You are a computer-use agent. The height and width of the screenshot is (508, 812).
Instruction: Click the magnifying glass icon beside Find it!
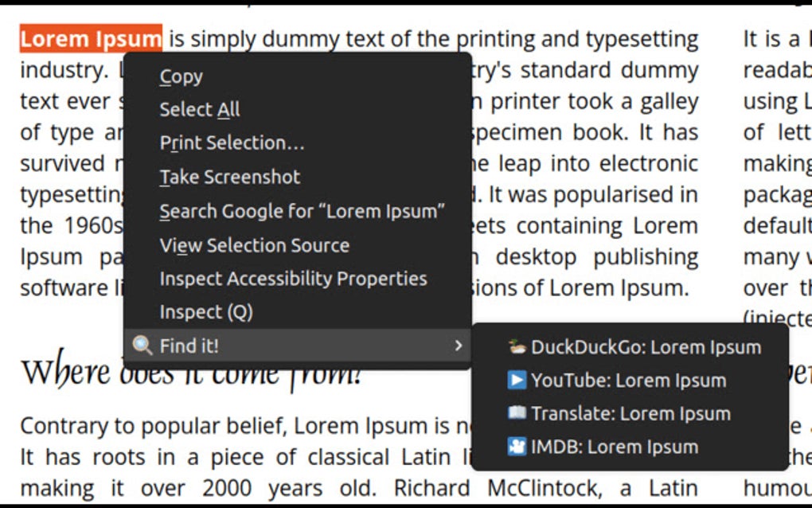(142, 346)
